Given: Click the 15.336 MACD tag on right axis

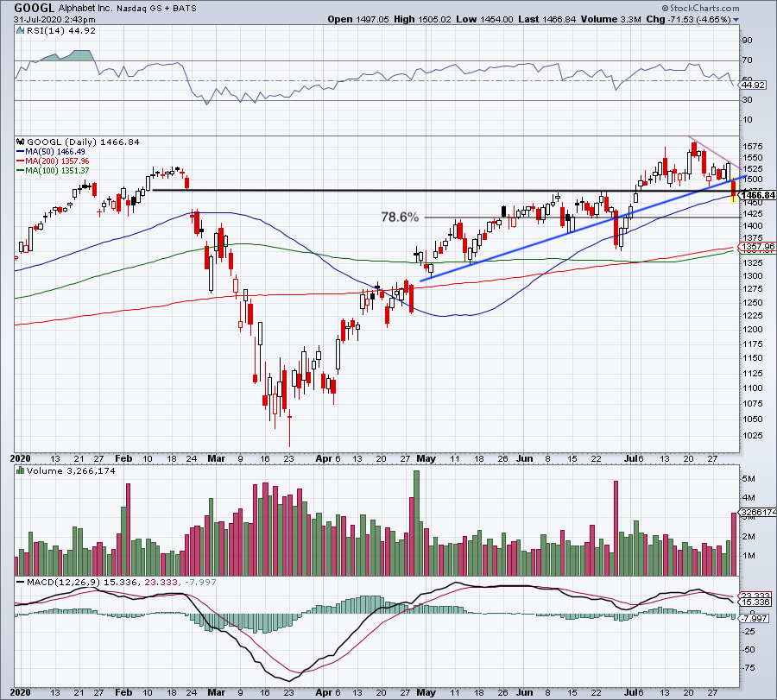Looking at the screenshot, I should click(x=756, y=602).
